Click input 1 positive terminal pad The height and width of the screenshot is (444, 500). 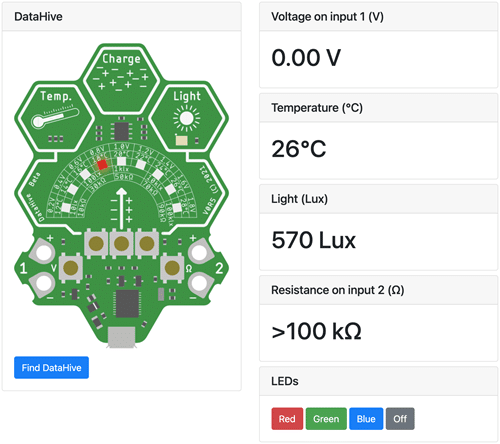pos(44,252)
